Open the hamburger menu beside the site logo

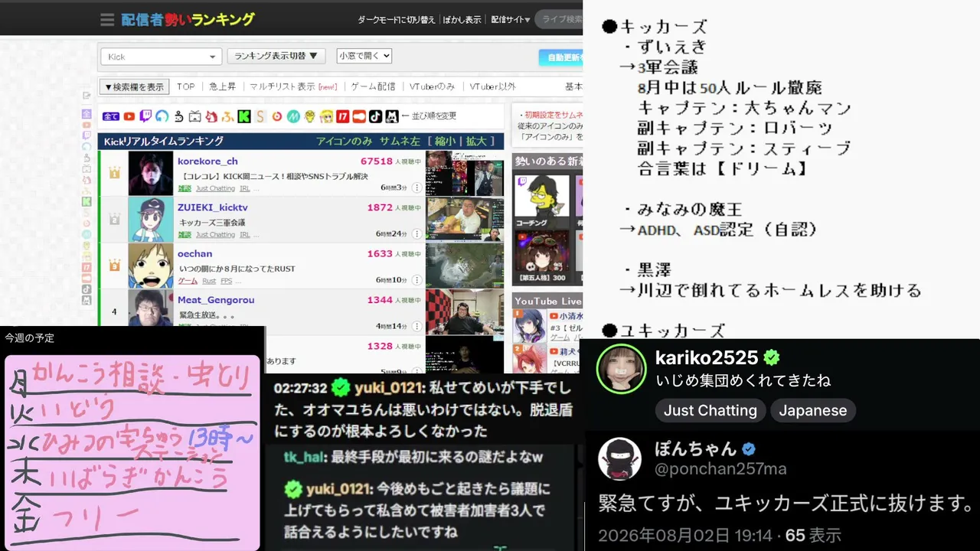pyautogui.click(x=107, y=20)
